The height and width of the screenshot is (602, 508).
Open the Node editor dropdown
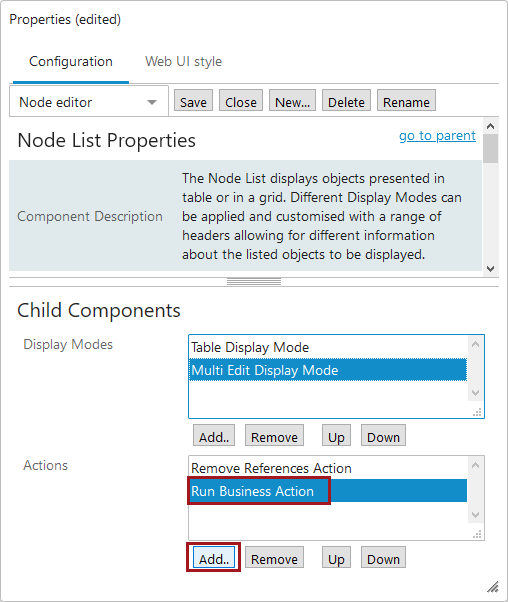89,102
